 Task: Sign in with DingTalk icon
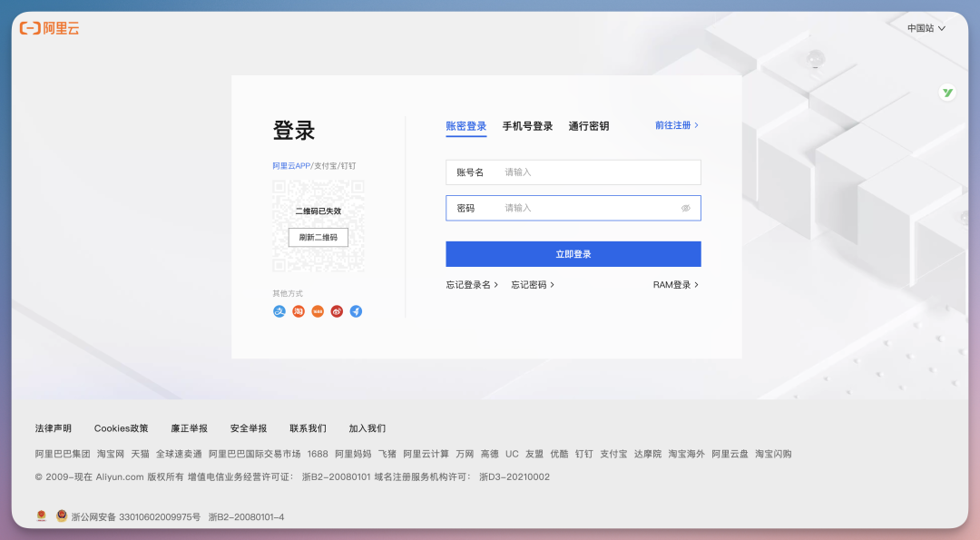point(355,310)
